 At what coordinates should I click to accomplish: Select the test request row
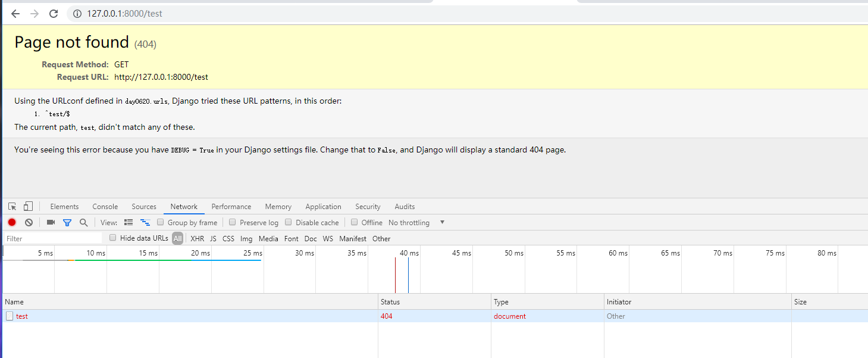click(x=434, y=316)
